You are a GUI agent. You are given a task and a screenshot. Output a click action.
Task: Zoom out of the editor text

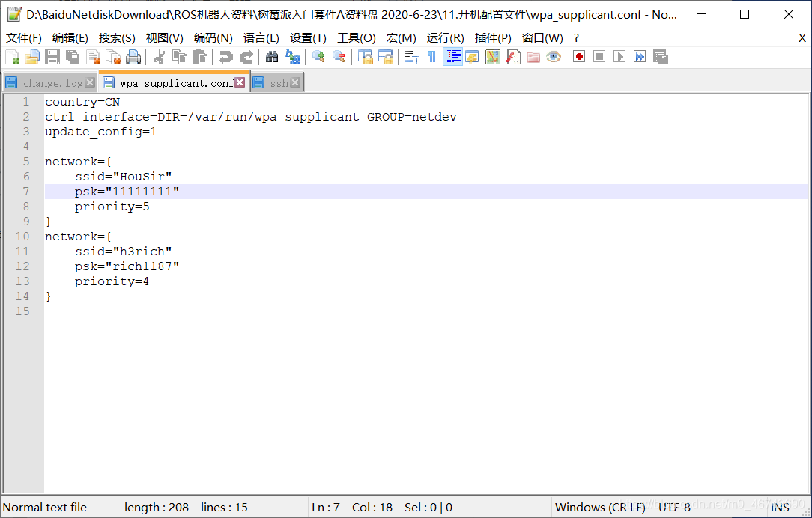point(339,57)
